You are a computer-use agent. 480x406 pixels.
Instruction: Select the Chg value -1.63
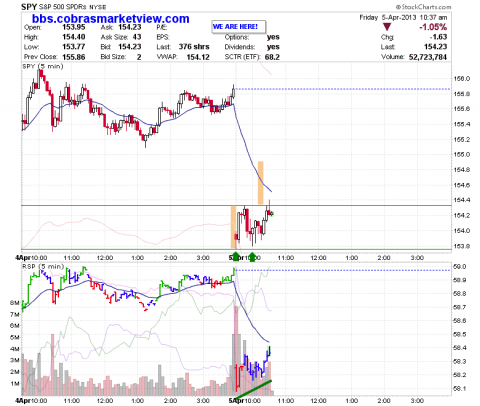(439, 37)
